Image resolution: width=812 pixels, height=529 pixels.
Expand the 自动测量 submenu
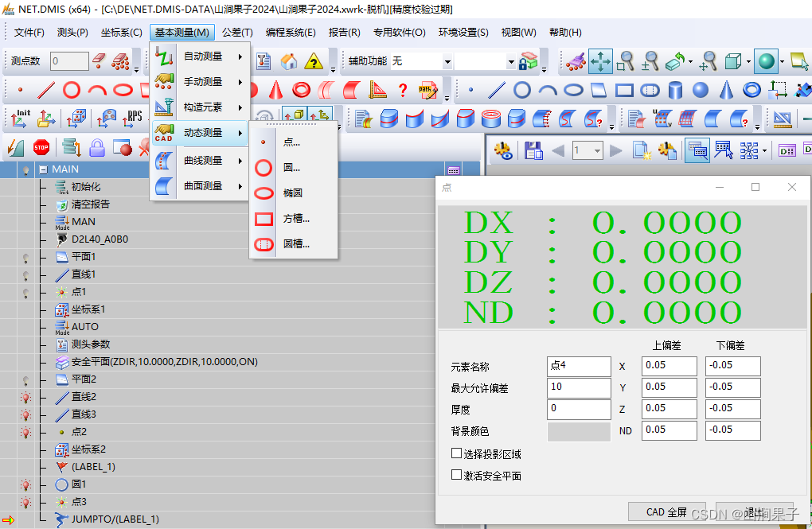pos(201,56)
